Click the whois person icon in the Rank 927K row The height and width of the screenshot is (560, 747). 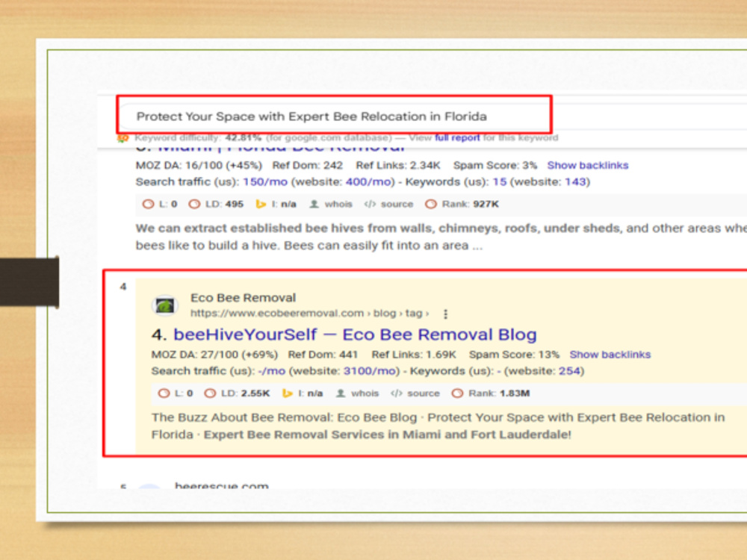314,205
